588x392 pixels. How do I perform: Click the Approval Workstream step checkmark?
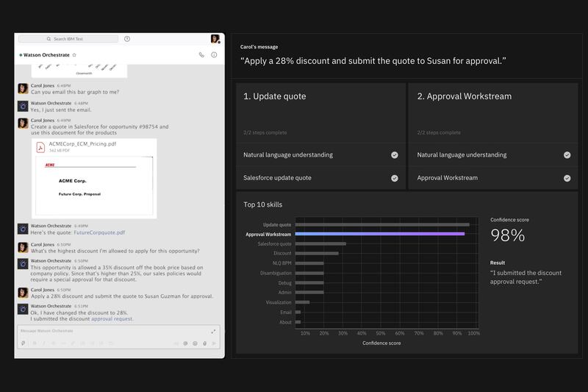pos(567,178)
